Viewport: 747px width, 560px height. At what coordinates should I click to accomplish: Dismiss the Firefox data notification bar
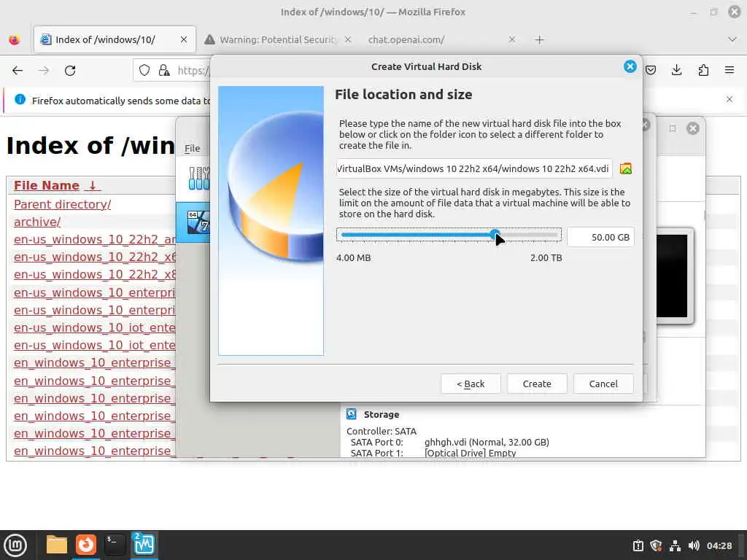click(x=729, y=99)
